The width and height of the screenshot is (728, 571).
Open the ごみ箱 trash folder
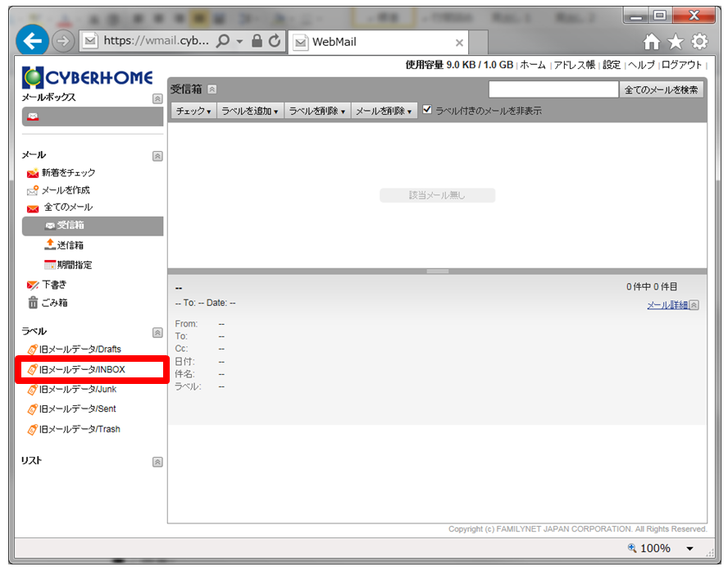click(56, 303)
